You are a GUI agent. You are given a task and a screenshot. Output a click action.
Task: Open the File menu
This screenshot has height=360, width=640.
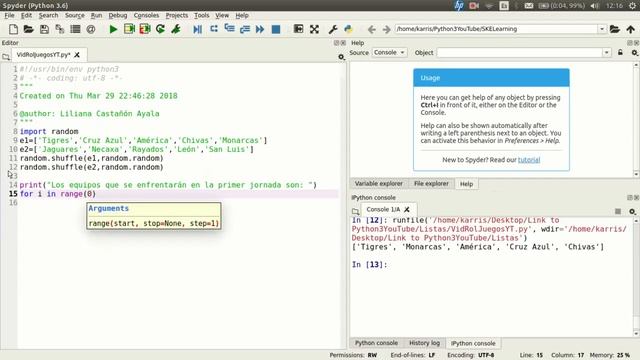tap(9, 15)
